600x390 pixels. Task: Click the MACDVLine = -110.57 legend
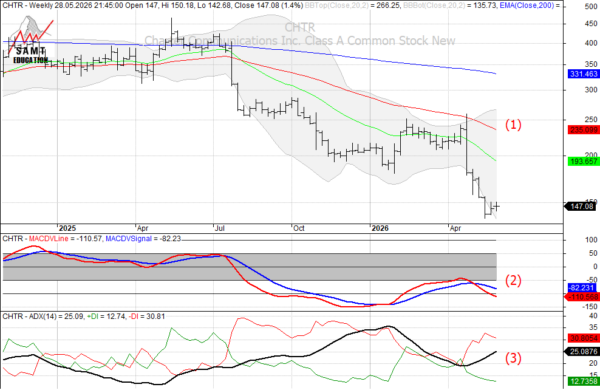point(65,239)
